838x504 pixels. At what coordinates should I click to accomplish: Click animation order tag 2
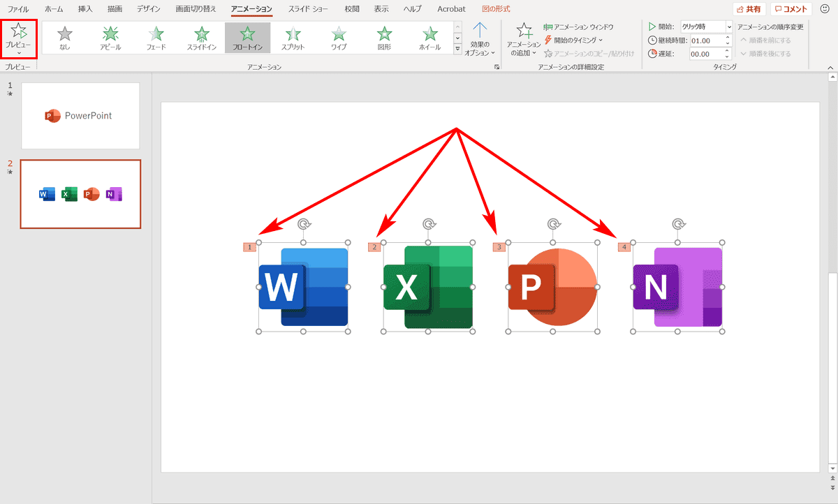pos(374,246)
